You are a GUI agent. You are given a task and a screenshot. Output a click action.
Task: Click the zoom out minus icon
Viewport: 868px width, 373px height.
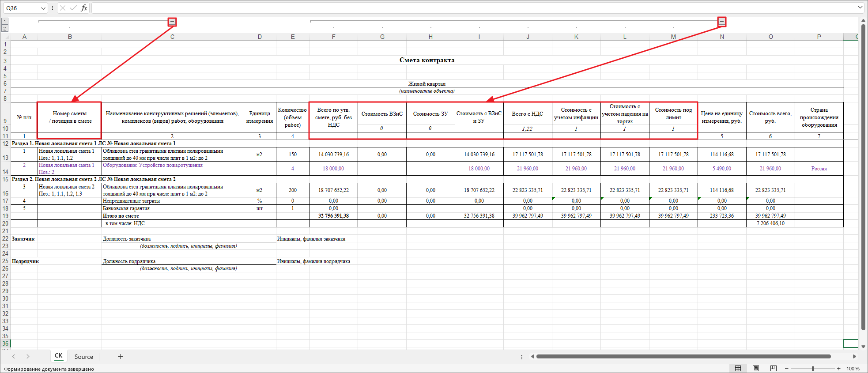[x=786, y=368]
